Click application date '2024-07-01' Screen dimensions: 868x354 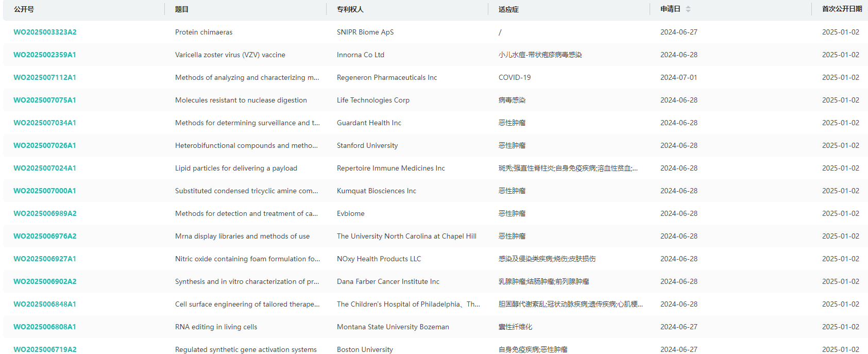click(679, 77)
